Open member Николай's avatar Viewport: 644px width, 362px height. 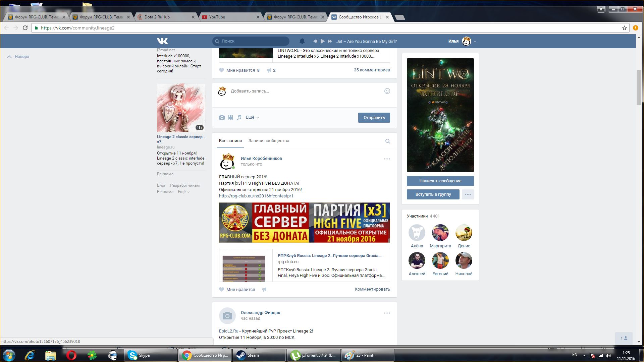click(x=464, y=260)
